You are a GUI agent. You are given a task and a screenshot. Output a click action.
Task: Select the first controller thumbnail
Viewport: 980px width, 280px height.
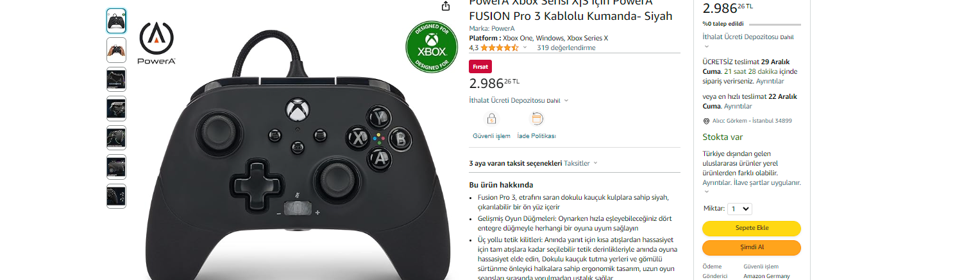pyautogui.click(x=116, y=21)
